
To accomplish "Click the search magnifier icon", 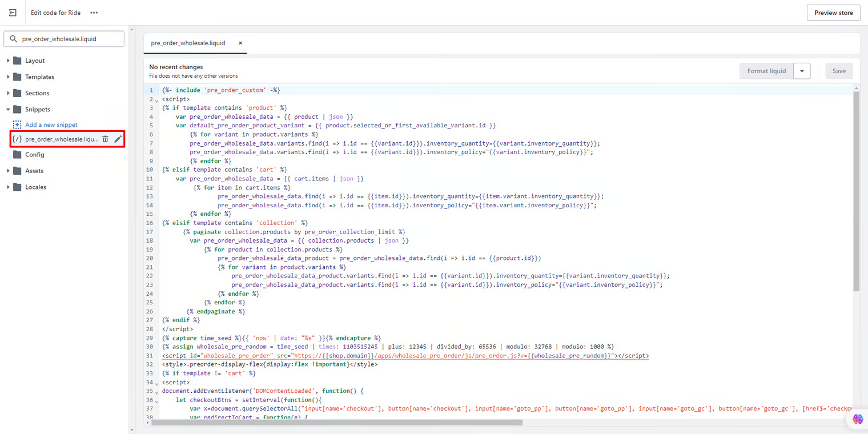I will [14, 39].
